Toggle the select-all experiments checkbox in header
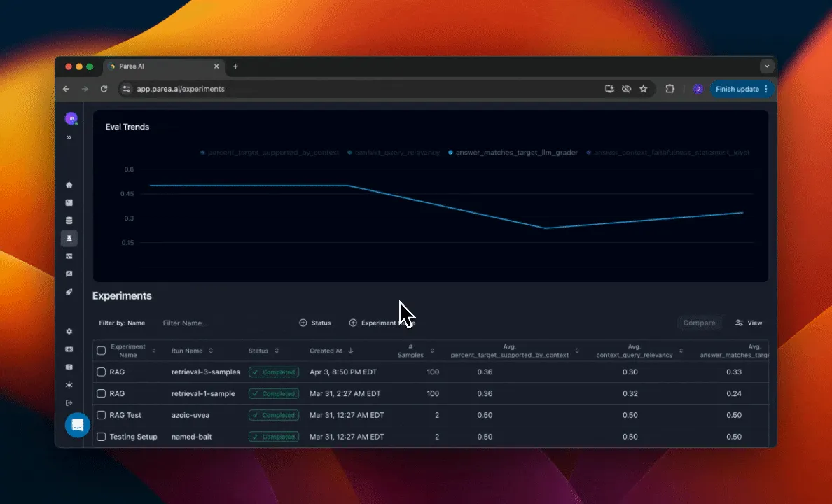The width and height of the screenshot is (832, 504). pos(102,351)
